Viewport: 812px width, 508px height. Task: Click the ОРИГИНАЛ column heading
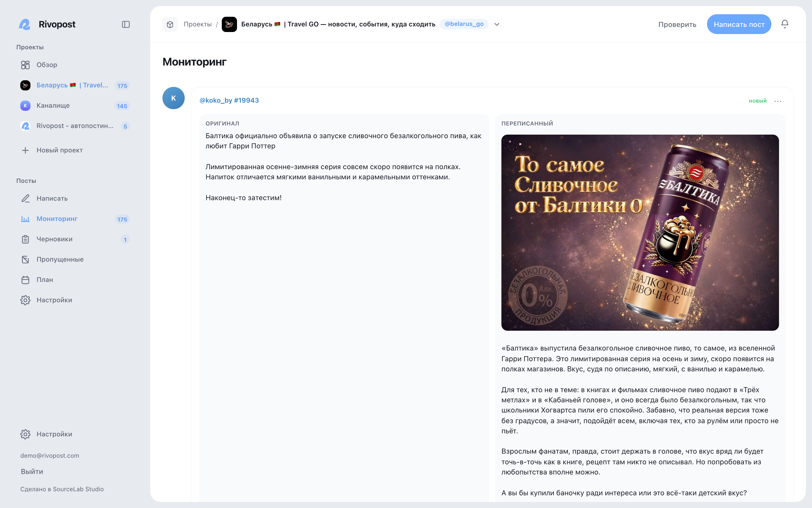pyautogui.click(x=222, y=123)
